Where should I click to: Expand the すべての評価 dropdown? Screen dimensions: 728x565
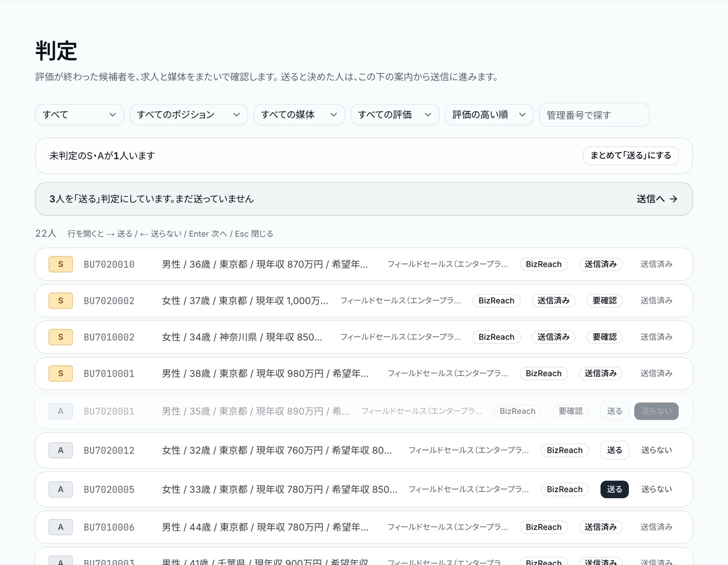395,115
